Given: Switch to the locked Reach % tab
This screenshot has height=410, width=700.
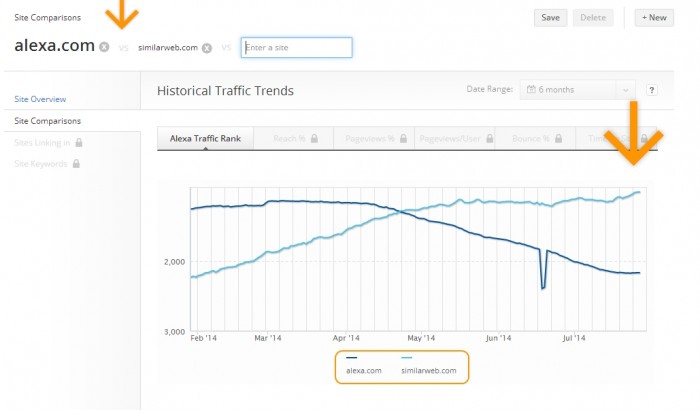Looking at the screenshot, I should [295, 139].
